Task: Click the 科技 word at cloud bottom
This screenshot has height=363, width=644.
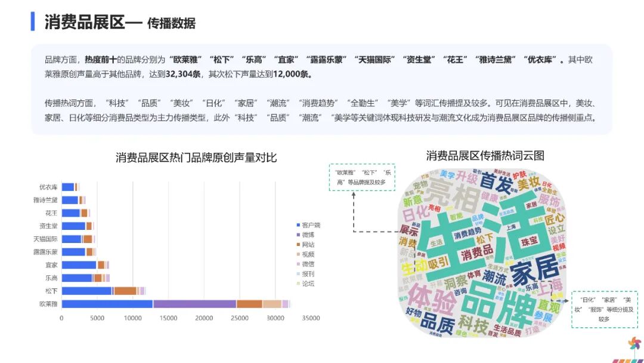Action: click(x=473, y=324)
